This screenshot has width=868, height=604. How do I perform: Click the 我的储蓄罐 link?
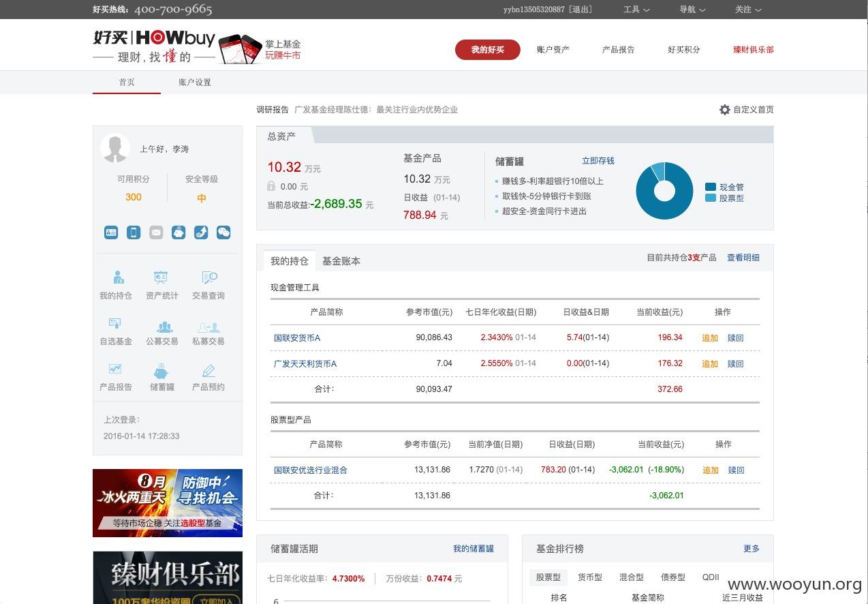click(474, 549)
